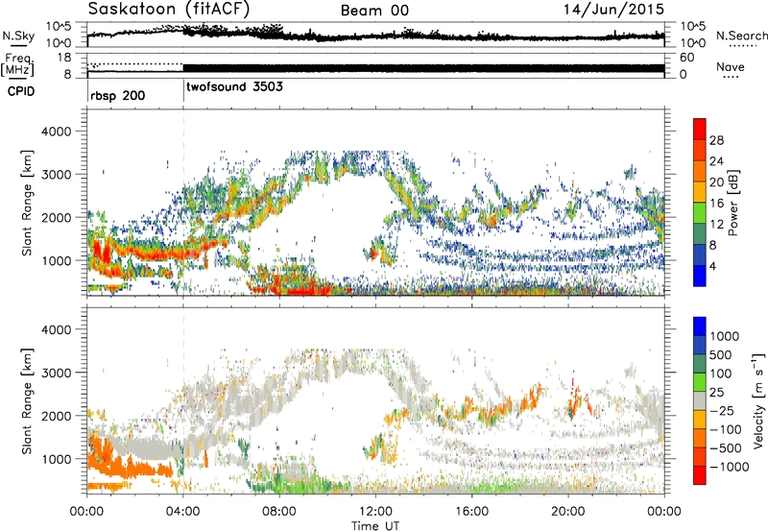Click the black frequency band in frequency panel

click(423, 68)
